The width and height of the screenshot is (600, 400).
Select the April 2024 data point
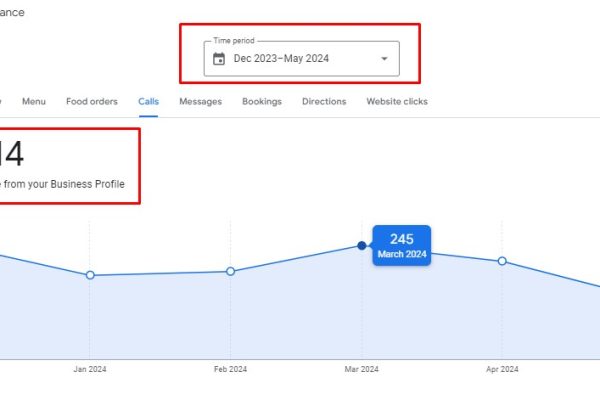point(502,261)
